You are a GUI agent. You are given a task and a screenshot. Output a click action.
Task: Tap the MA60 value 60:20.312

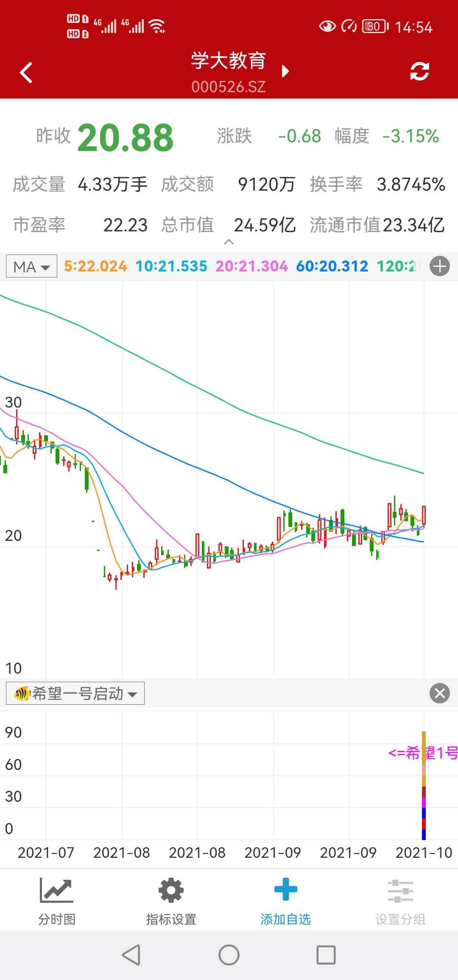click(x=332, y=266)
